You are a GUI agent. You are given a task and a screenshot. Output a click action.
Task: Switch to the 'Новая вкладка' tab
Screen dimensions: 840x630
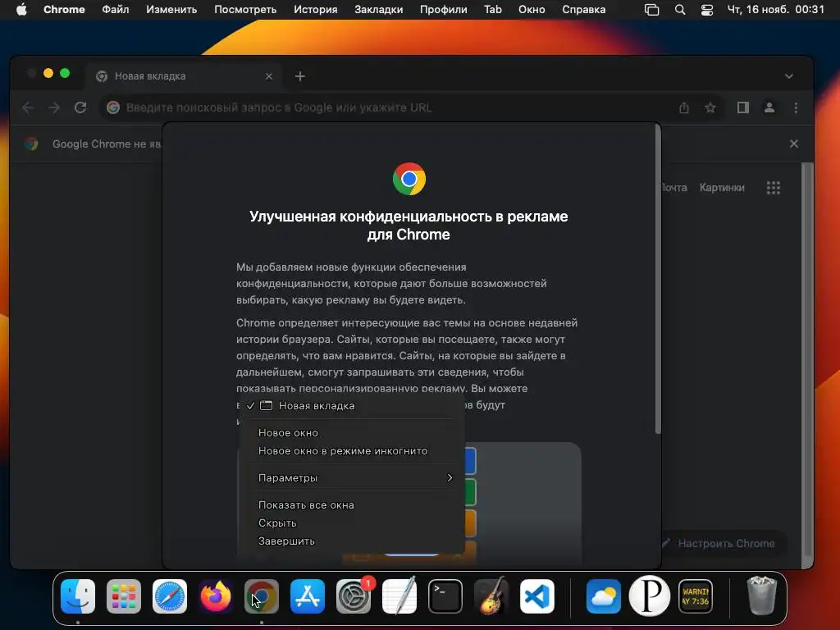coord(185,76)
